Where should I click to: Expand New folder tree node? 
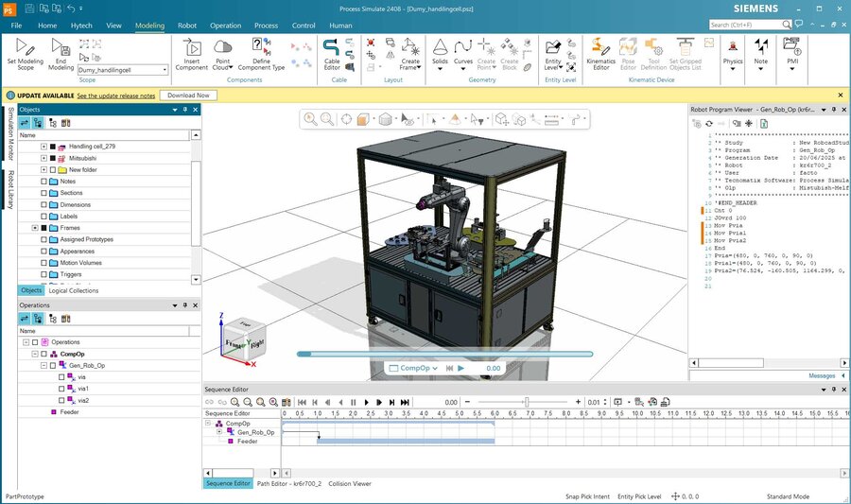click(43, 170)
